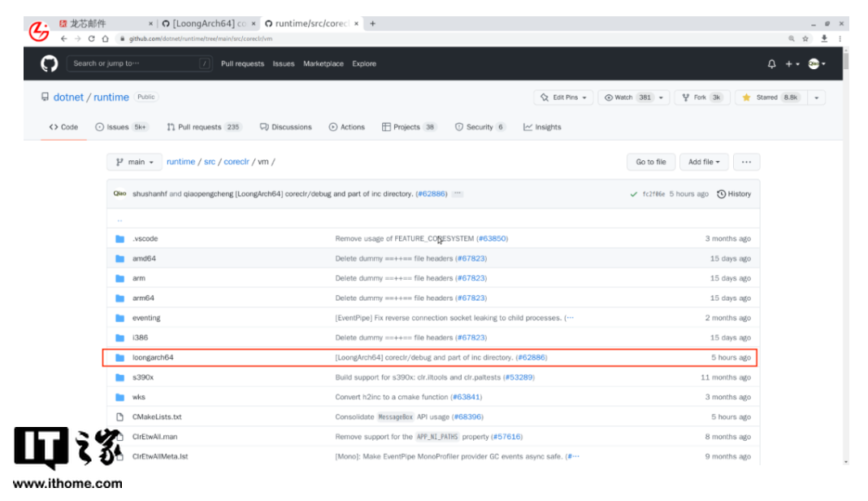This screenshot has height=501, width=868.
Task: Click the fork icon on the Fork button
Action: [685, 98]
